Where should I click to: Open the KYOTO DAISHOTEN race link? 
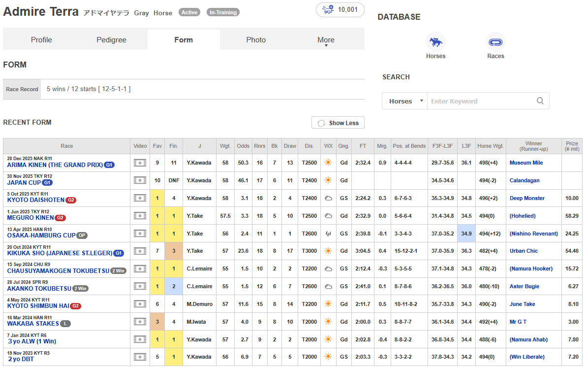(x=35, y=200)
